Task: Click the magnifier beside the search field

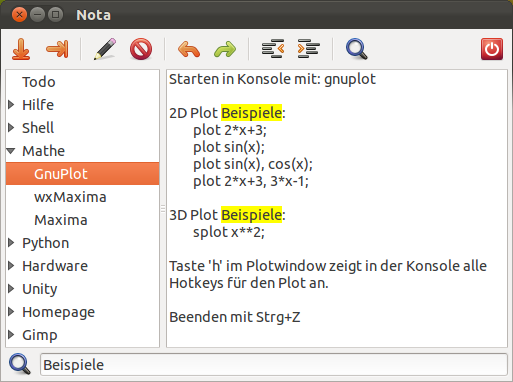Action: (20, 364)
